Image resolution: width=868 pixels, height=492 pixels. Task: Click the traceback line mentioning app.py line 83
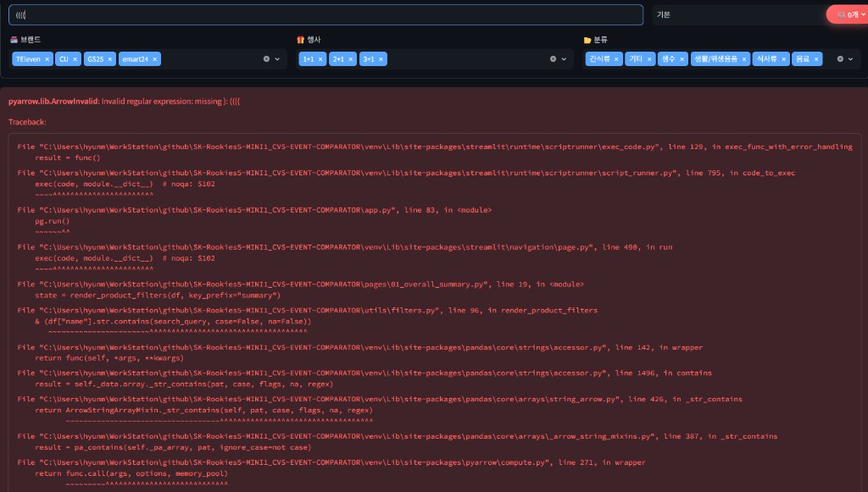tap(254, 210)
